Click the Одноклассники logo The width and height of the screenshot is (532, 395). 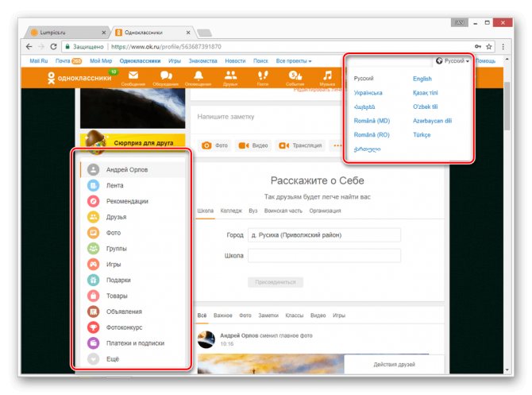point(80,78)
